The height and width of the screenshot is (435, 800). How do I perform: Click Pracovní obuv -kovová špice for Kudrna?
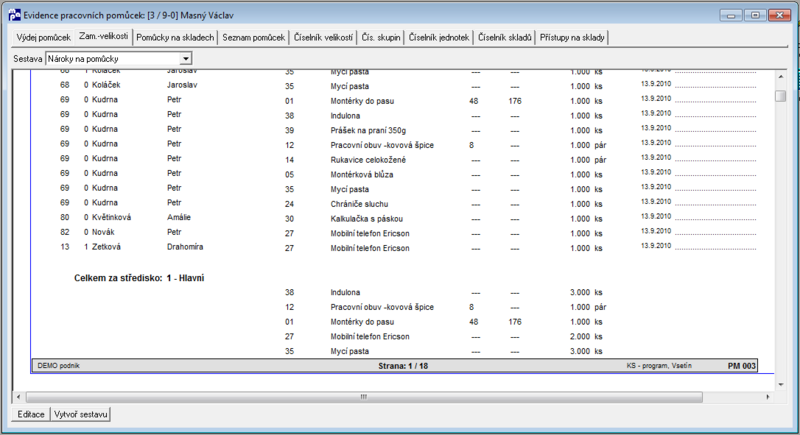(x=382, y=145)
